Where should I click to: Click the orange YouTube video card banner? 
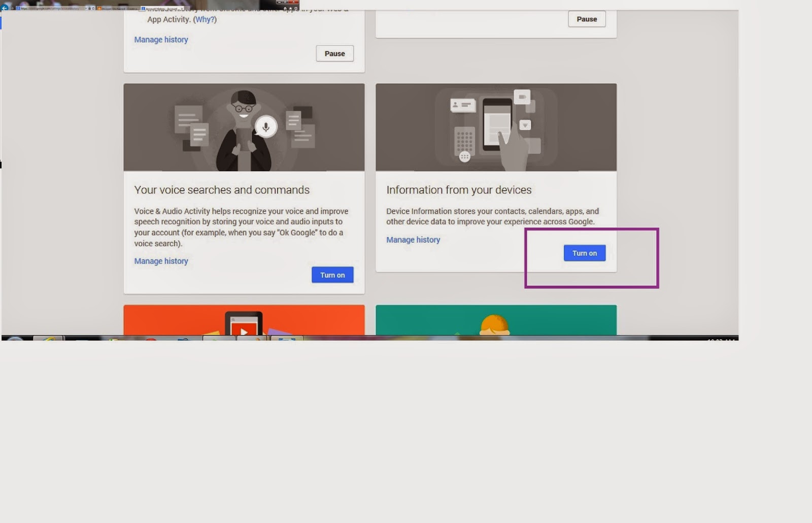click(x=244, y=320)
